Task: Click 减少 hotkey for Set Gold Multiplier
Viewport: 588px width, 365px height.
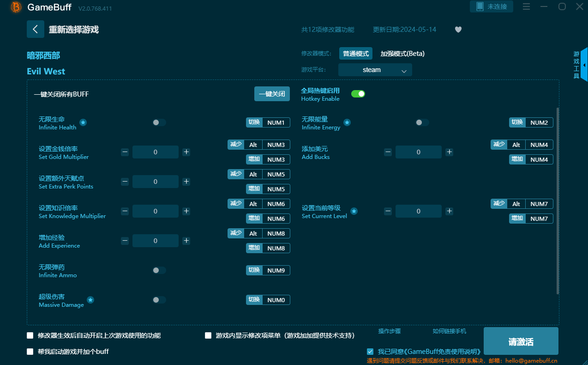Action: (236, 145)
